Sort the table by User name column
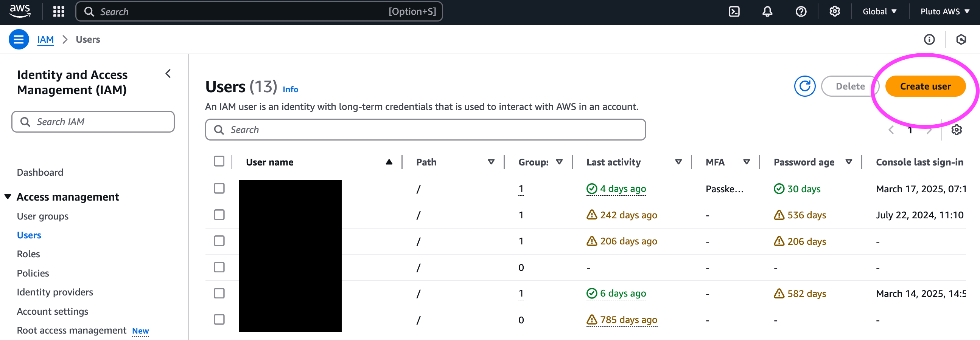 [x=270, y=162]
